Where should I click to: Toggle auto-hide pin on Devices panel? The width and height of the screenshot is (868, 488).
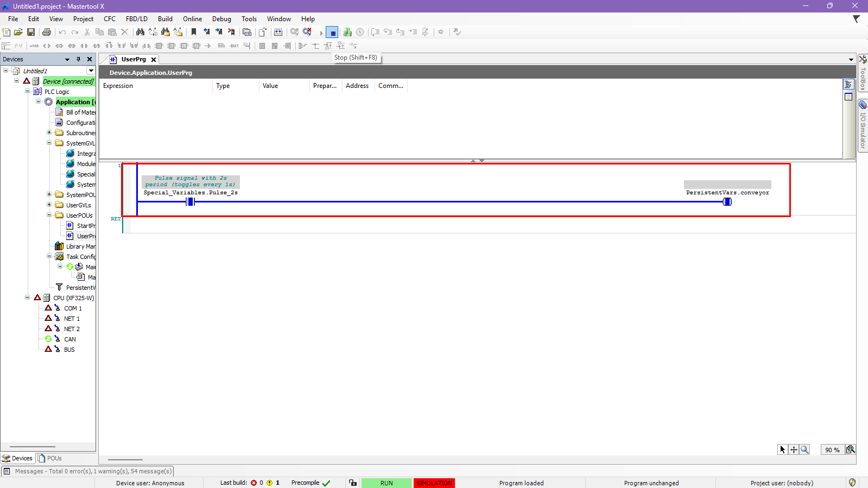(x=78, y=59)
